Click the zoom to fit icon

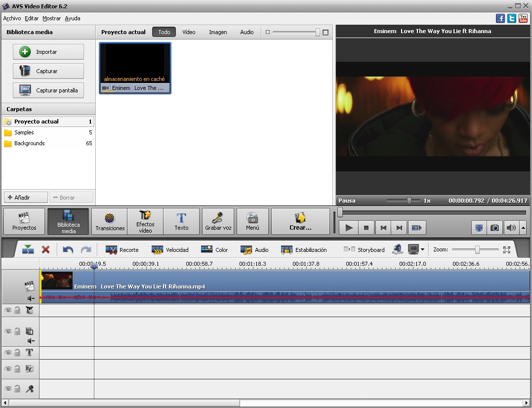506,250
